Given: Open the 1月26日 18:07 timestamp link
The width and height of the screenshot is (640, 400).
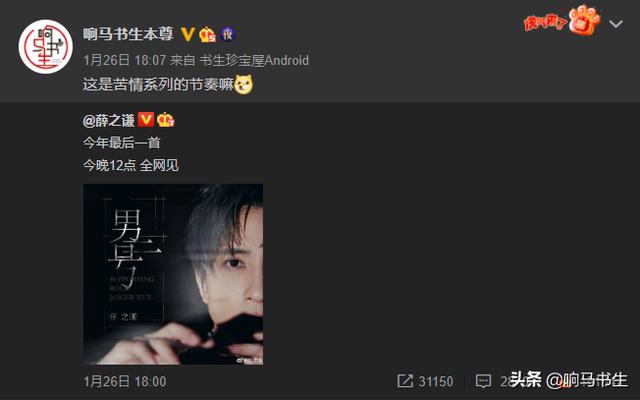Looking at the screenshot, I should [x=124, y=60].
